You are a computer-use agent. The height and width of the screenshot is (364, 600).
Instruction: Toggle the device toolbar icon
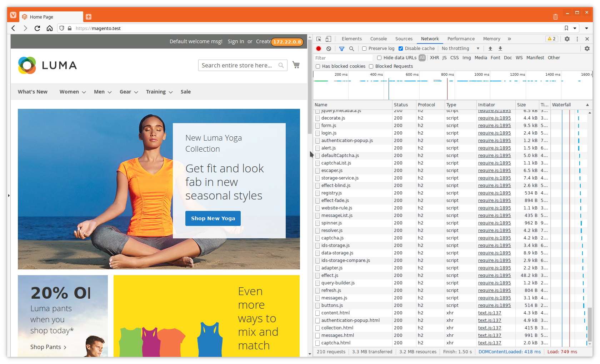329,39
